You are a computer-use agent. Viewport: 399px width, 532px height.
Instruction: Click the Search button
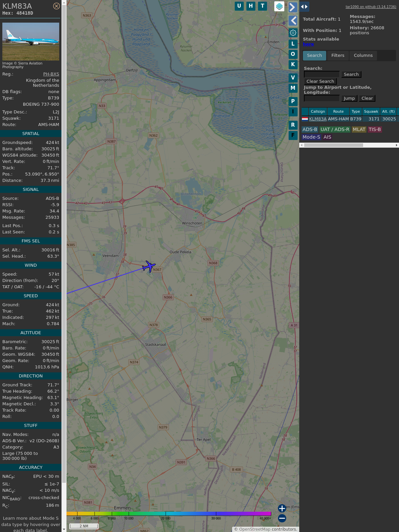pyautogui.click(x=351, y=74)
